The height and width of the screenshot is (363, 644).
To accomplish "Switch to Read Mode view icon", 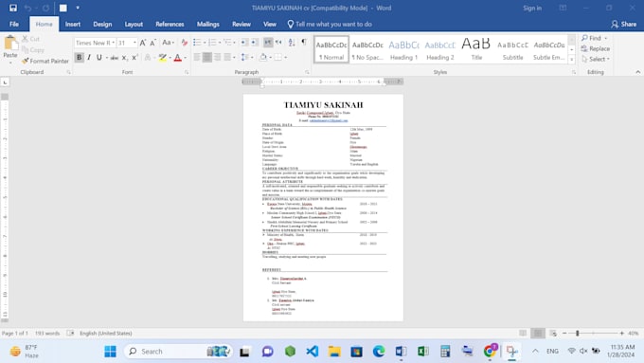I will pyautogui.click(x=523, y=333).
